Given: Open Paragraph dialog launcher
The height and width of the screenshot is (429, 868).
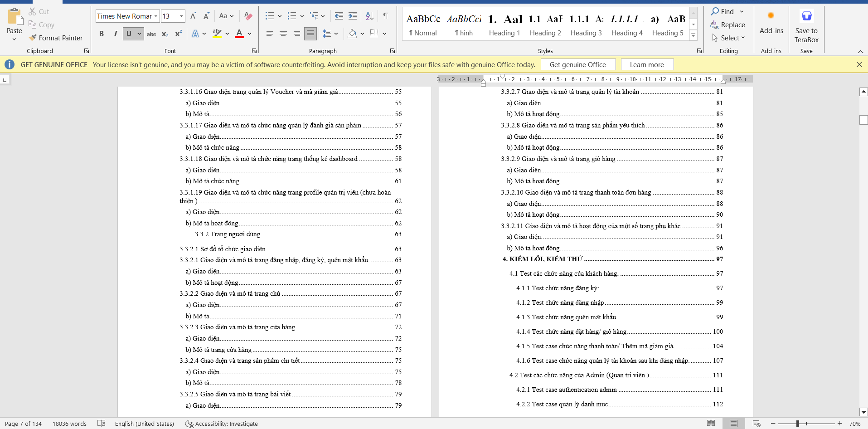Looking at the screenshot, I should coord(392,51).
